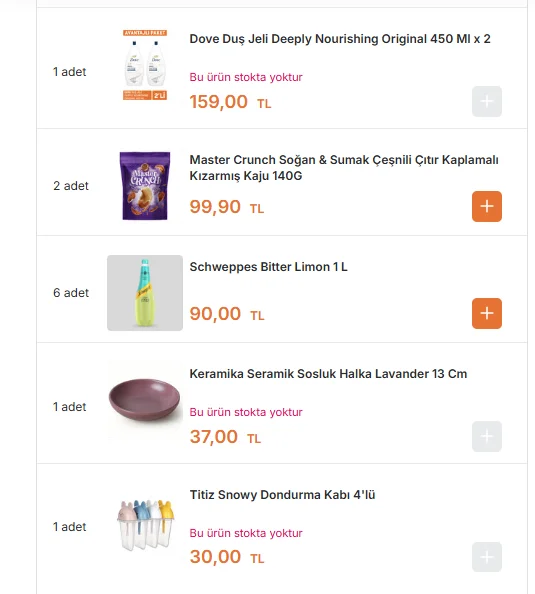Click disabled plus button for Dove Duş Jeli
This screenshot has height=594, width=535.
[487, 102]
